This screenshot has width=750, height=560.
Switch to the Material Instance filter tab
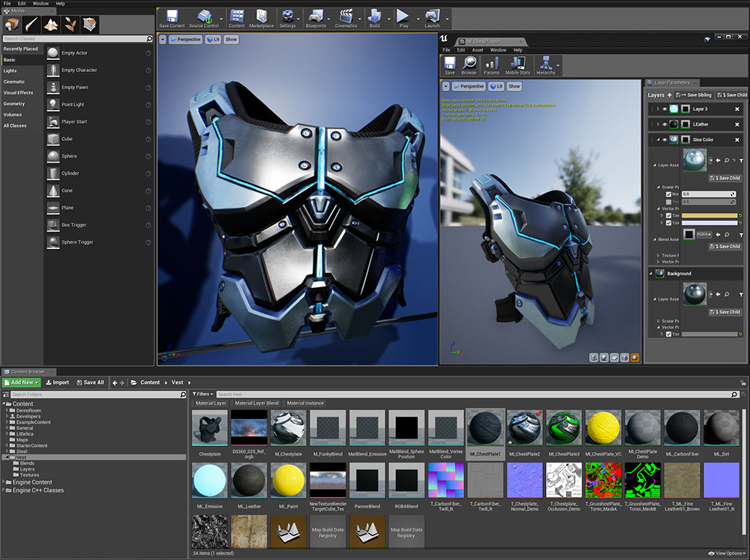(x=305, y=403)
